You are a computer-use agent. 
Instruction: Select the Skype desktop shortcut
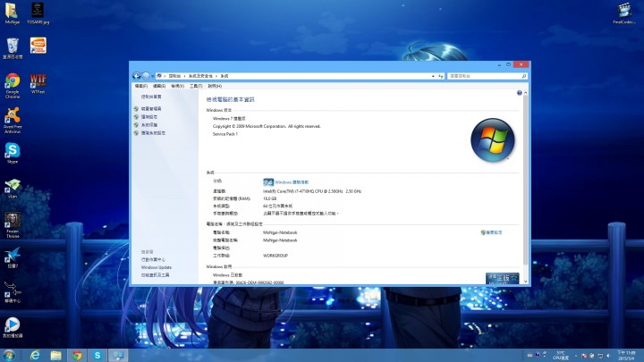point(13,152)
